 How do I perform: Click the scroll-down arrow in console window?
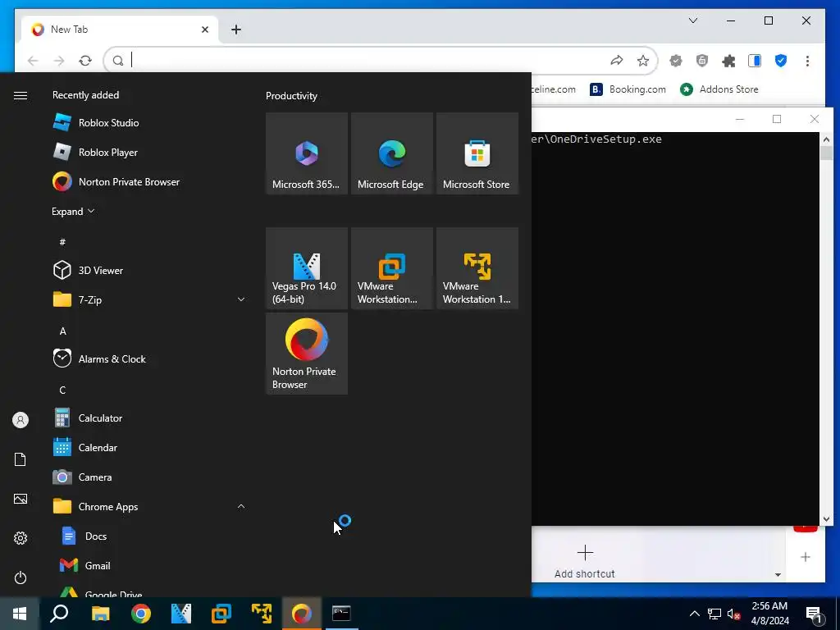point(826,518)
